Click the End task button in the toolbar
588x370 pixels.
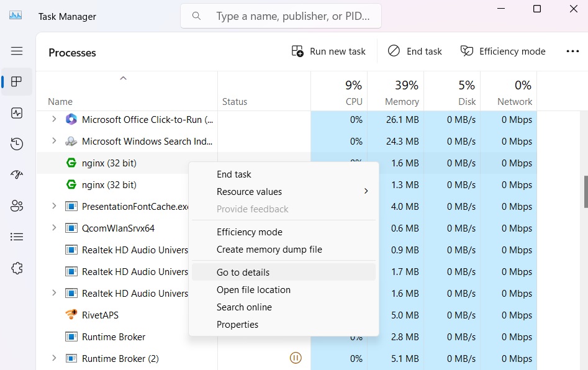(414, 51)
